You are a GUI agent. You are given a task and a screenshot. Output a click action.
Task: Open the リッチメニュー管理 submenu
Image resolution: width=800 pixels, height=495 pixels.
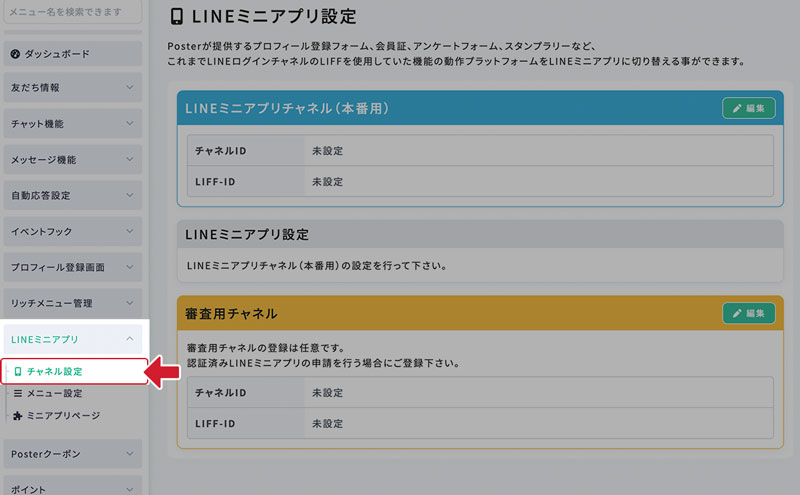(72, 303)
